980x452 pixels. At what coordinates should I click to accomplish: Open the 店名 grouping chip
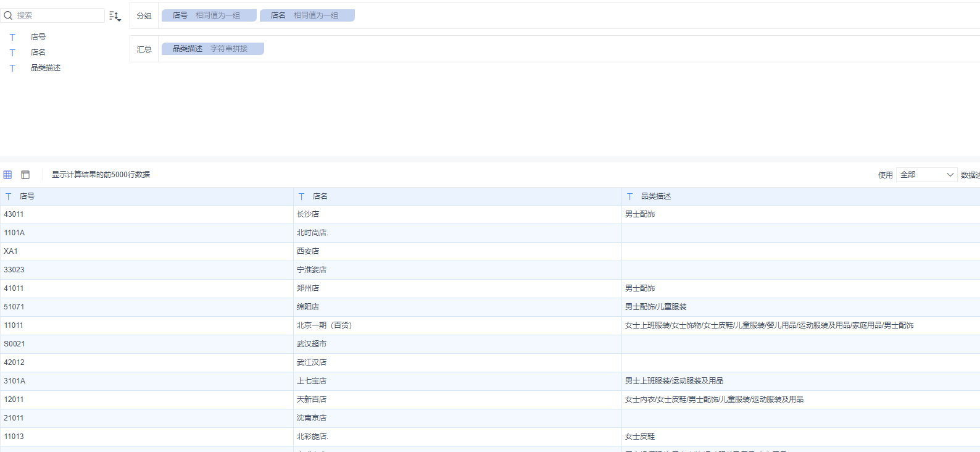307,15
